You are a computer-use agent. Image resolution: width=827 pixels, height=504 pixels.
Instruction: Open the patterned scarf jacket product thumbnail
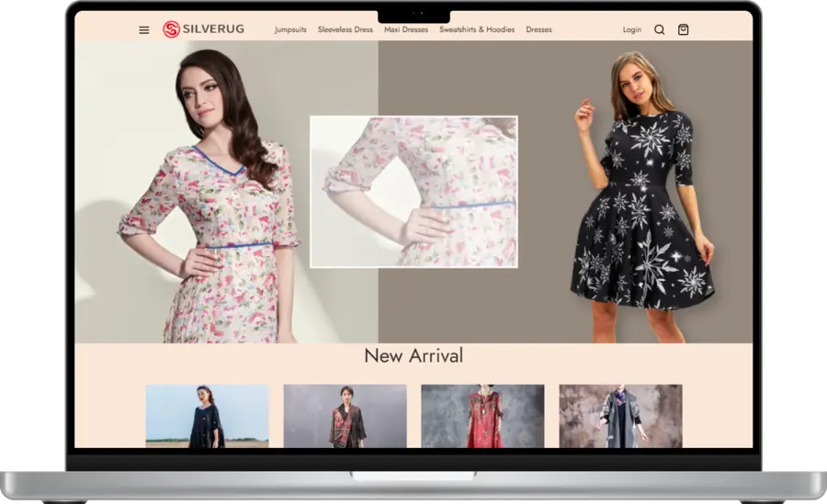point(345,416)
